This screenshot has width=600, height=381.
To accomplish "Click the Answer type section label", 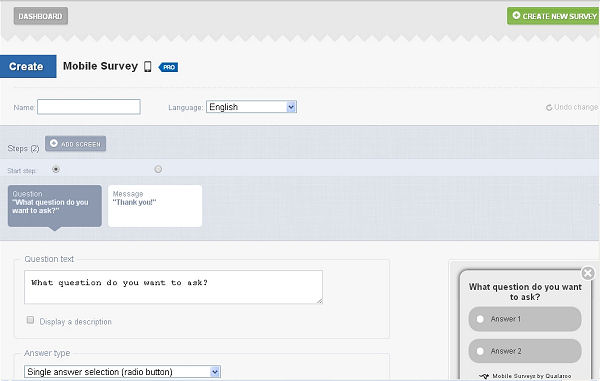I will [47, 353].
